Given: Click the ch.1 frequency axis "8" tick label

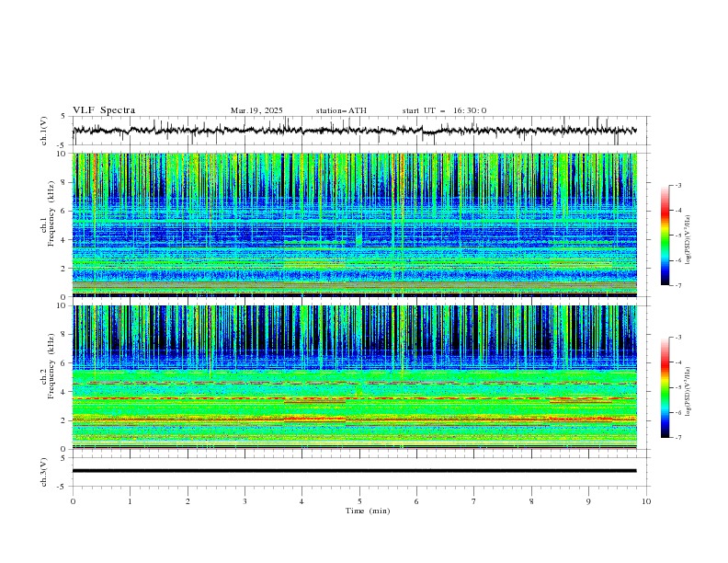Looking at the screenshot, I should coord(64,182).
